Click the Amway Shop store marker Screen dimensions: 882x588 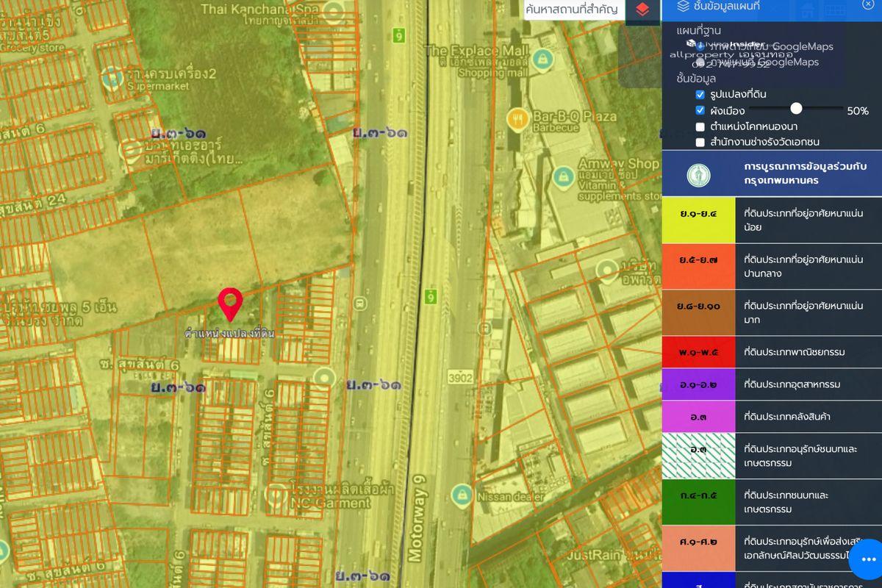564,176
